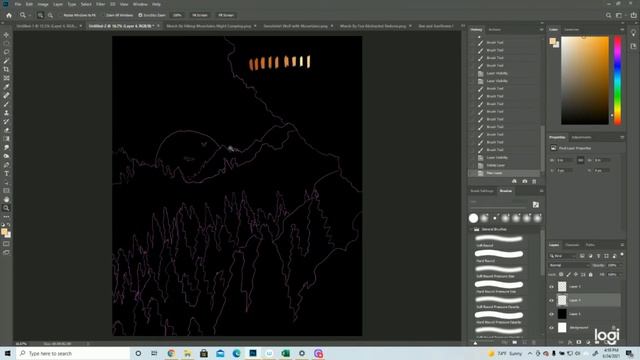Image resolution: width=640 pixels, height=360 pixels.
Task: Select the Crop tool
Action: pos(6,69)
